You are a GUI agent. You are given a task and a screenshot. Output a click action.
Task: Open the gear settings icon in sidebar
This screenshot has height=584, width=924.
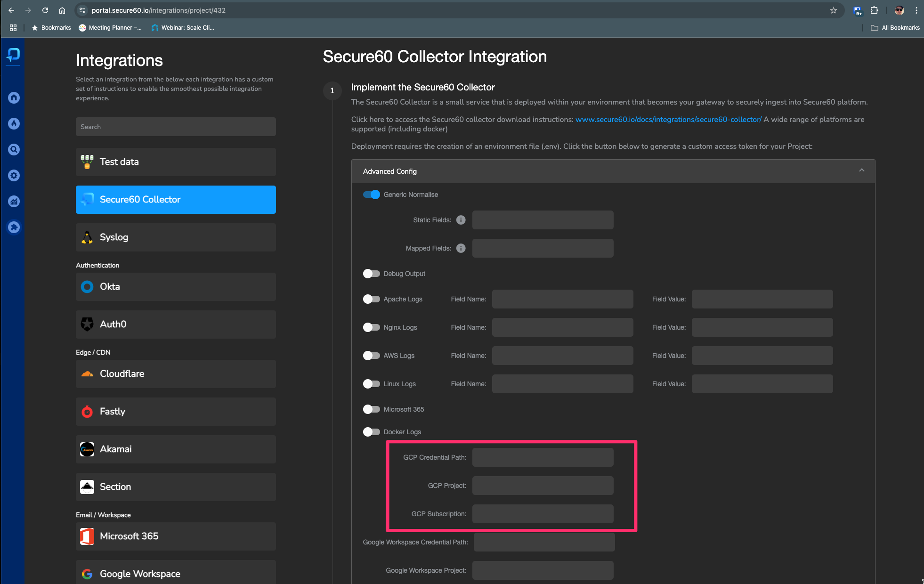coord(14,175)
